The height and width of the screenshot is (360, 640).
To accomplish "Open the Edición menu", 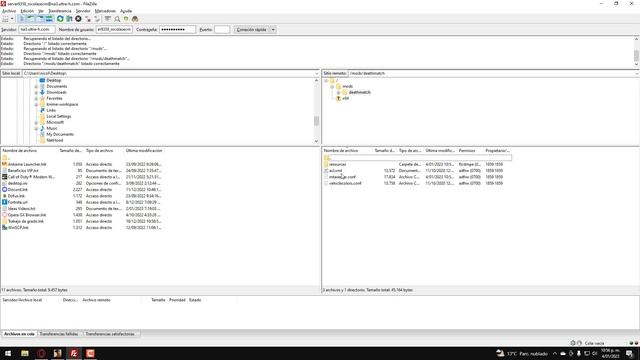I will (x=27, y=11).
